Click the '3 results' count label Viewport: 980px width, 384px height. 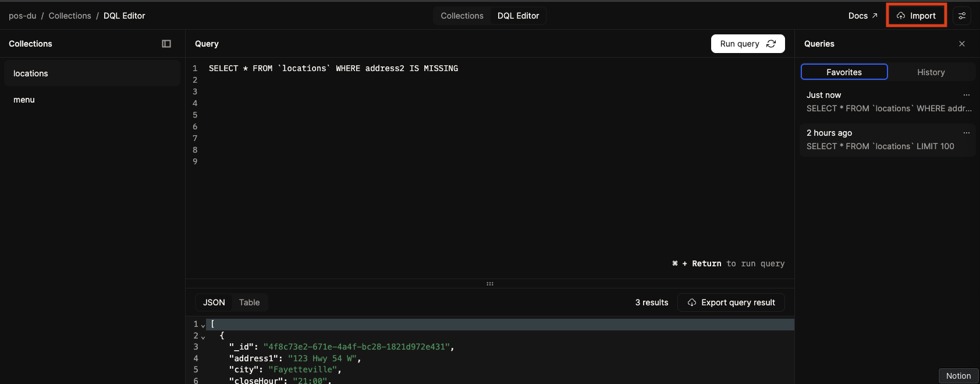click(652, 302)
